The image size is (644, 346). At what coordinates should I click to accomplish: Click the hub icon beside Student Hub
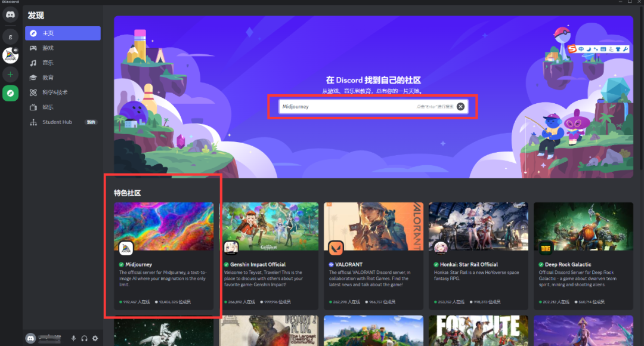point(33,122)
